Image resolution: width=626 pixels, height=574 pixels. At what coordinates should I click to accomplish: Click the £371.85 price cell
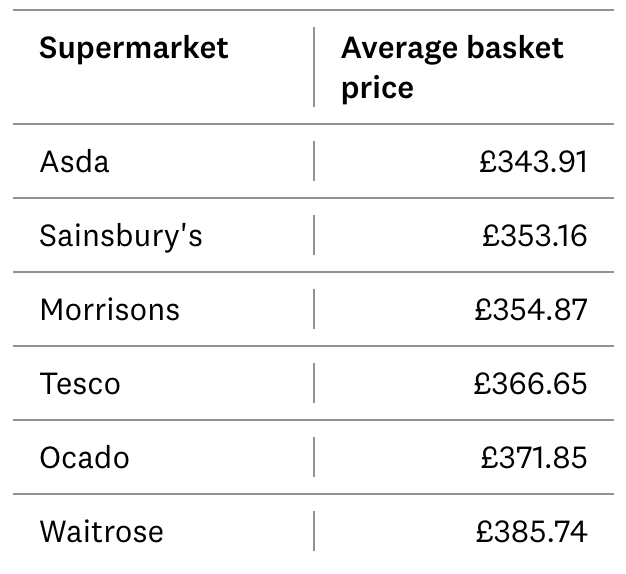tap(534, 457)
